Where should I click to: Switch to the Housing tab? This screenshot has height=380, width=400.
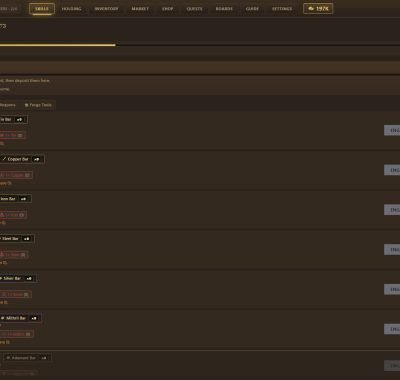click(x=71, y=9)
